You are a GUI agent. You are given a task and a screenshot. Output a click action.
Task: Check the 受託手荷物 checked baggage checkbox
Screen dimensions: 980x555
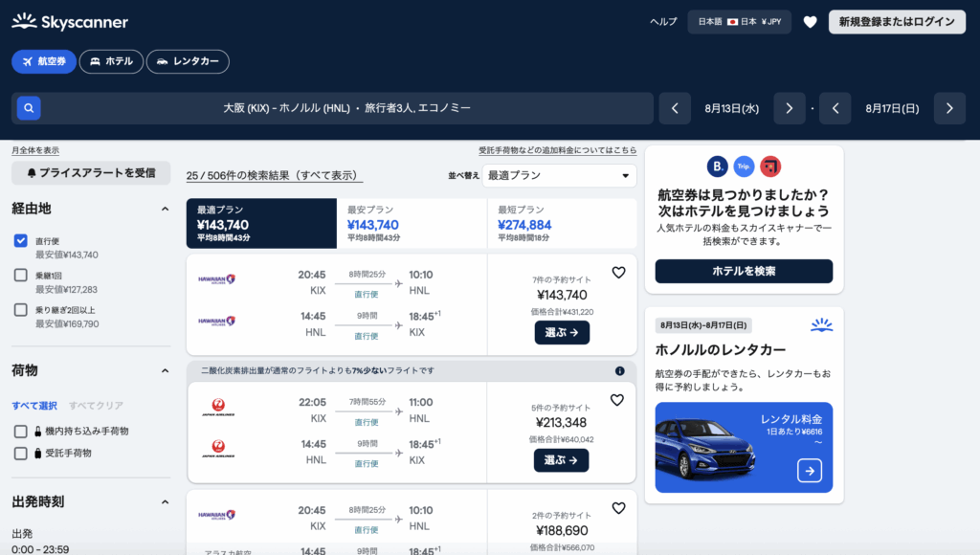pos(21,454)
